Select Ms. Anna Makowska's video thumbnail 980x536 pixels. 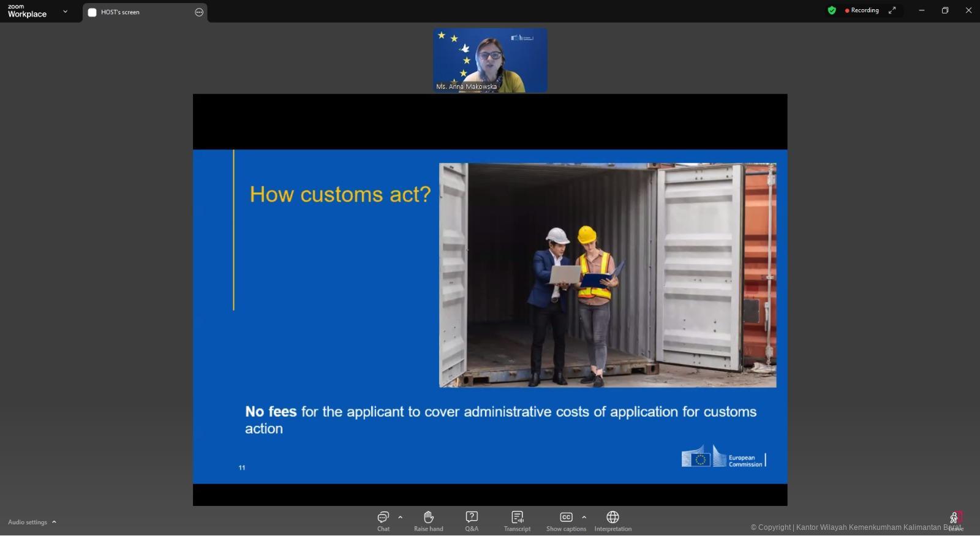click(490, 60)
